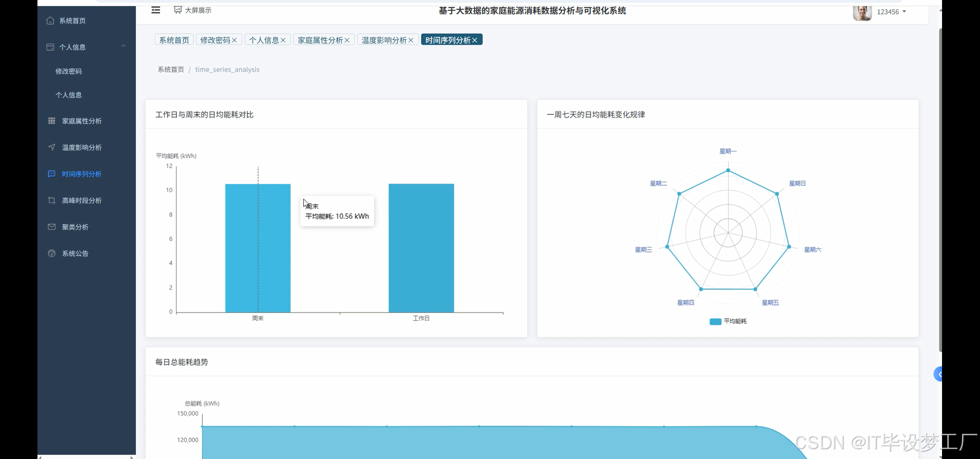The height and width of the screenshot is (459, 980).
Task: Switch to the 温度影响分析 tab
Action: pyautogui.click(x=384, y=40)
